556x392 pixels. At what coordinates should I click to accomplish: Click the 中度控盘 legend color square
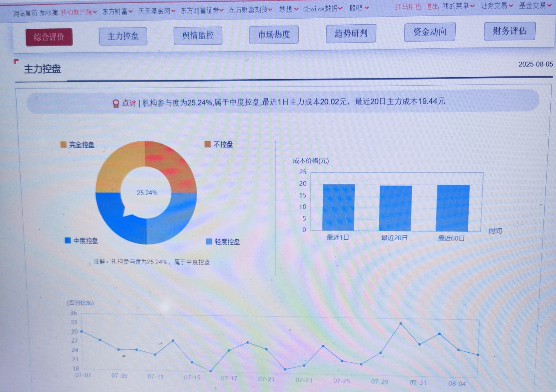tap(68, 240)
